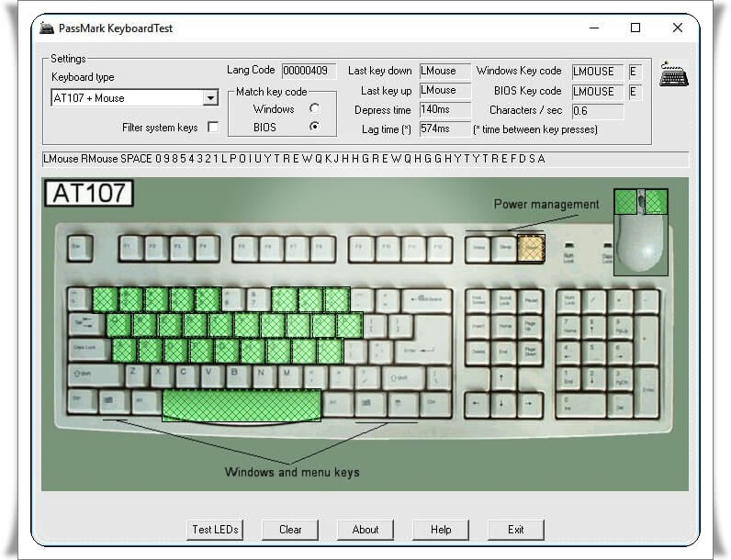
Task: Click the up arrow key on keyboard image
Action: (x=501, y=377)
